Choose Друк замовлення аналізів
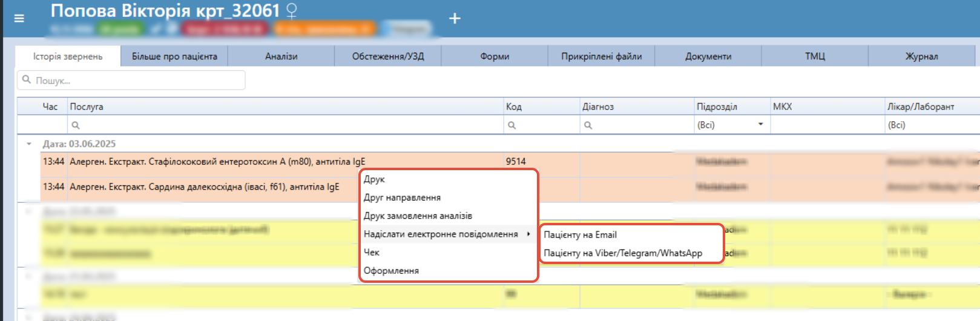 [449, 216]
